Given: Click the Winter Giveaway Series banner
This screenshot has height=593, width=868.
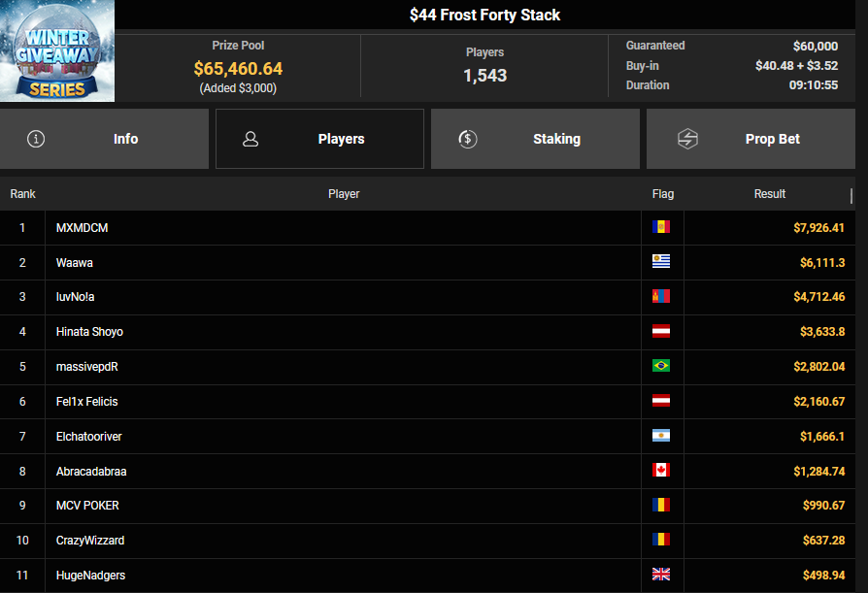Looking at the screenshot, I should coord(57,50).
